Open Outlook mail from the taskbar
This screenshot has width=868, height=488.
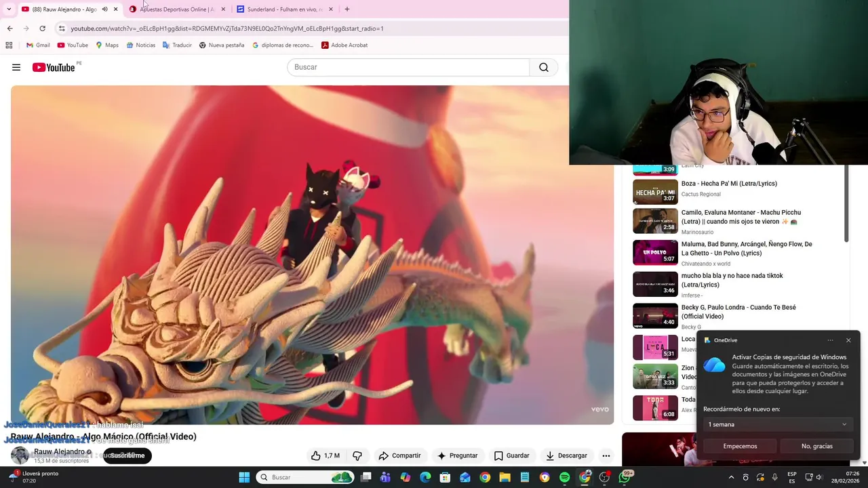point(465,477)
